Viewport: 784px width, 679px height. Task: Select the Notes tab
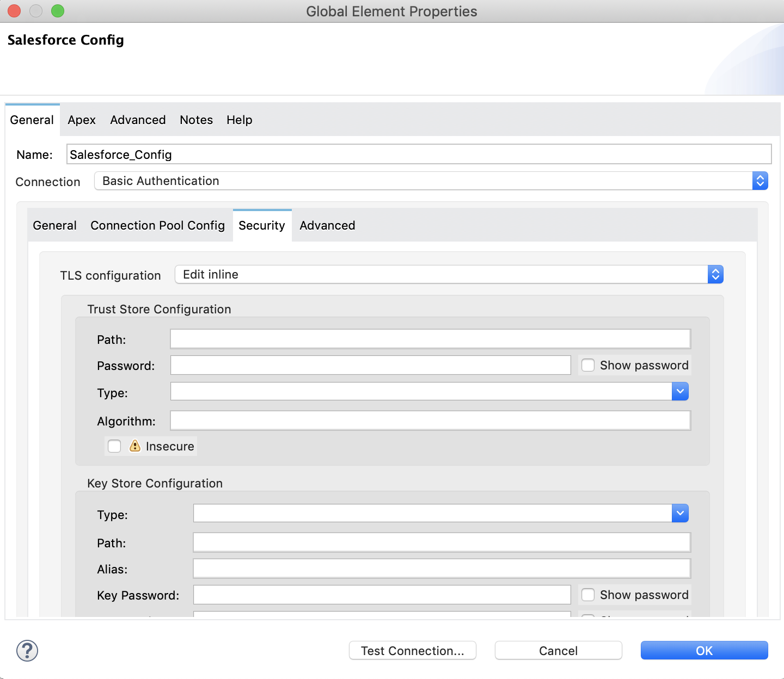196,120
